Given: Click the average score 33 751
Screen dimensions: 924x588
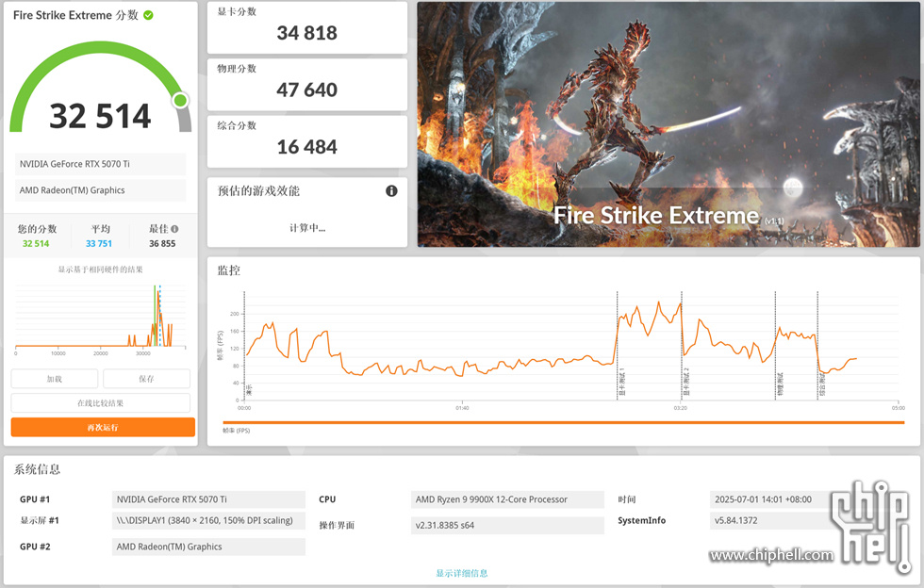Looking at the screenshot, I should click(99, 243).
